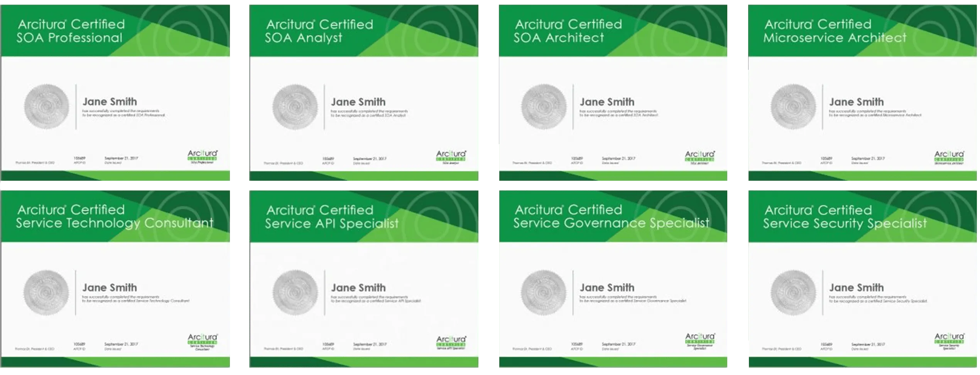Click Arcitura logo on Microservice Architect certificate

click(x=949, y=157)
